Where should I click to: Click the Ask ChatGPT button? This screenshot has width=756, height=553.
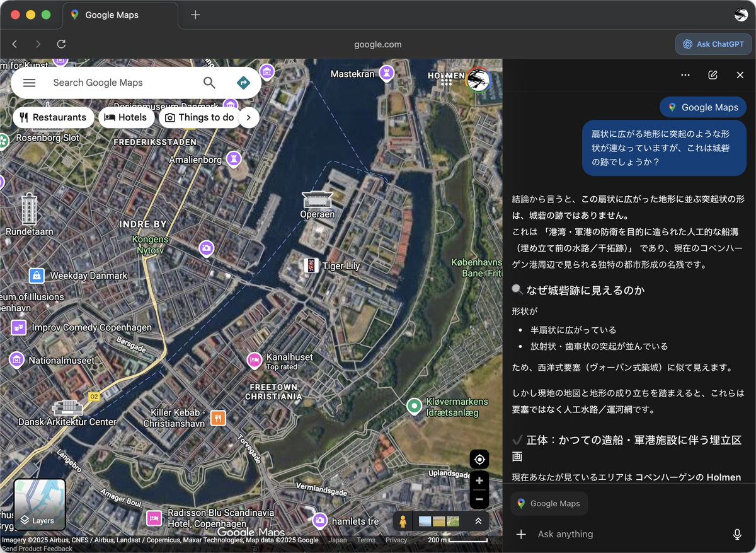(713, 44)
